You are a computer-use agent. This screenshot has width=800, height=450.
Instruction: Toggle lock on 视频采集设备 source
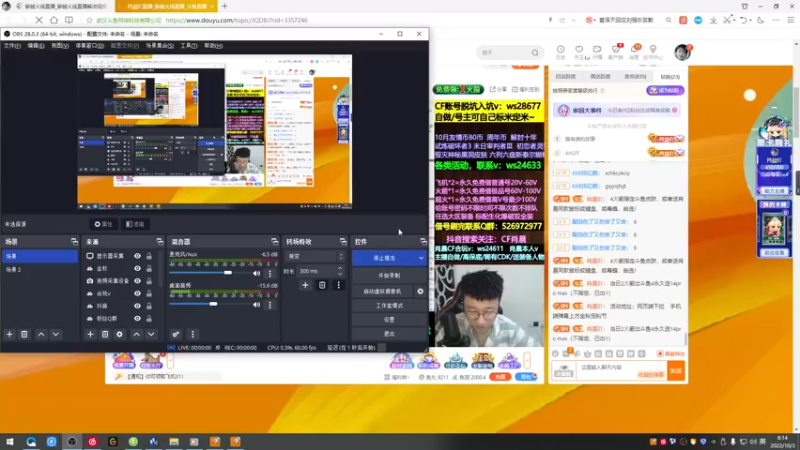pos(149,281)
